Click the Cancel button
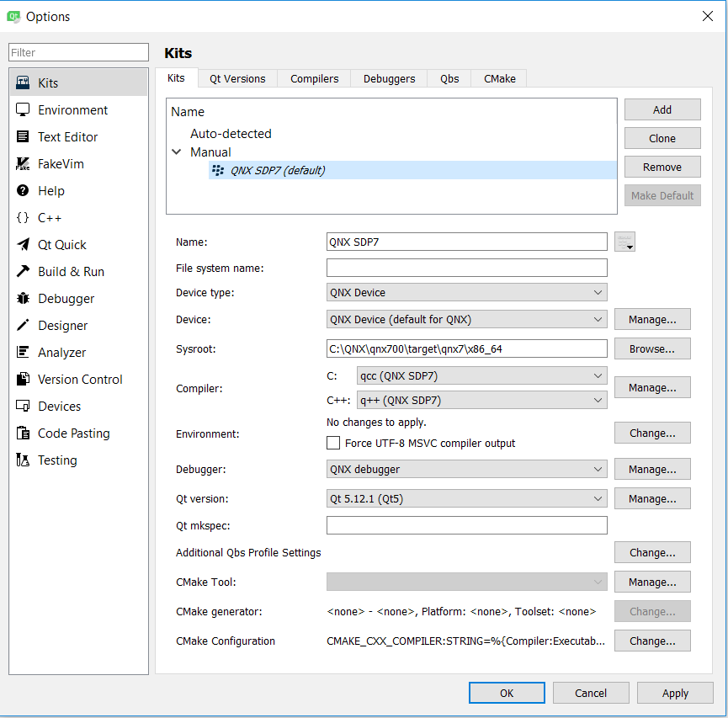The width and height of the screenshot is (728, 718). pyautogui.click(x=591, y=693)
